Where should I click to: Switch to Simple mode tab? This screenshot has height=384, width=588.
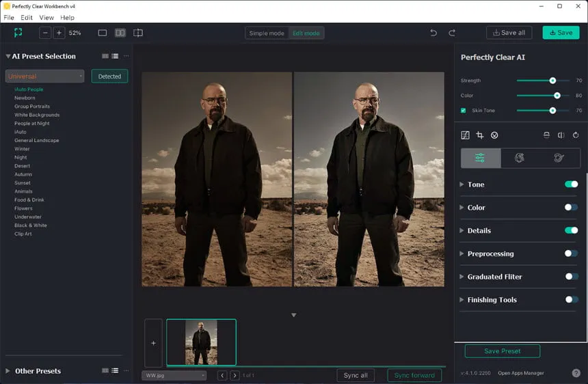(x=267, y=33)
